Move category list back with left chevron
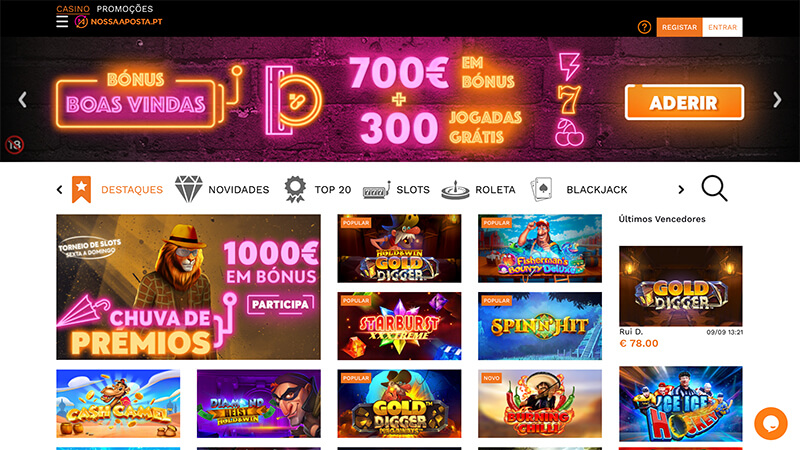The image size is (800, 450). coord(59,190)
